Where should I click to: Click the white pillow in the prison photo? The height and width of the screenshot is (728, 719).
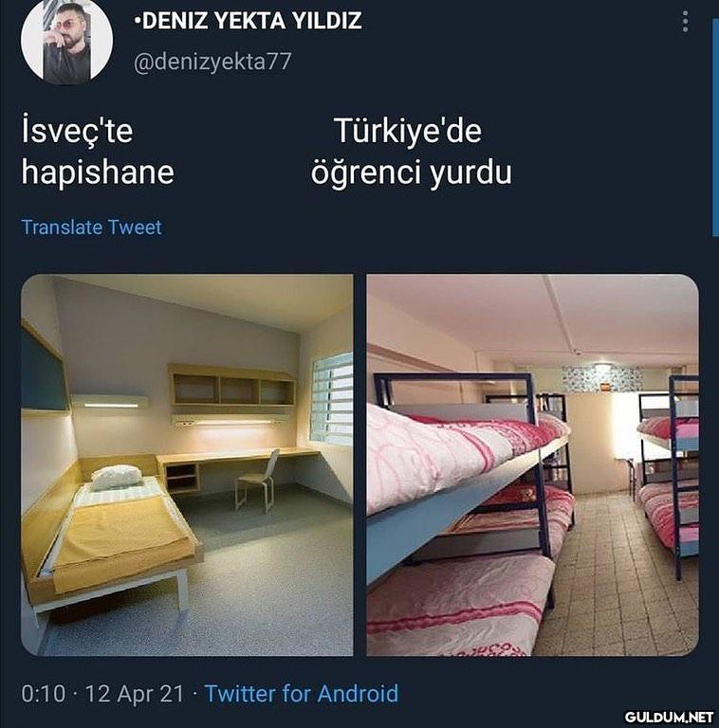coord(116,477)
